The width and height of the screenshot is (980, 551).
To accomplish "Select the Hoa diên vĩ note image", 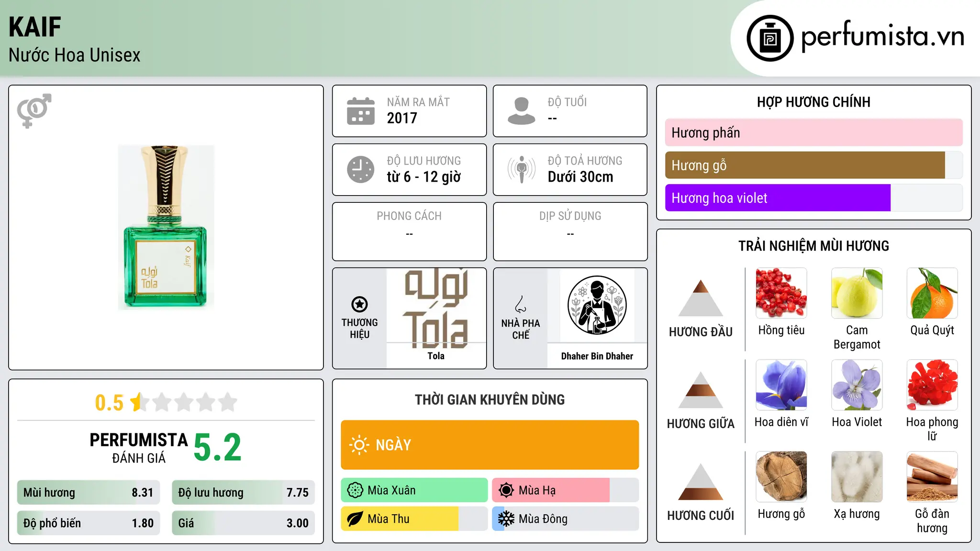I will pos(781,385).
